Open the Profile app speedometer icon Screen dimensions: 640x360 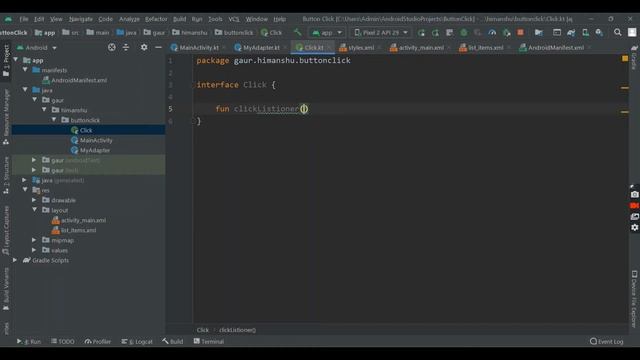point(492,33)
